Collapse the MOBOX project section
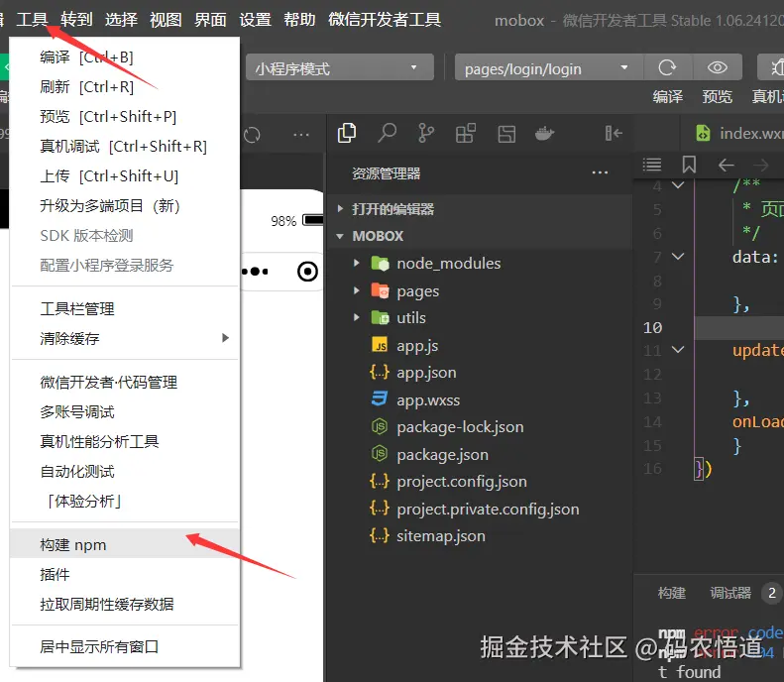This screenshot has width=784, height=682. tap(340, 236)
